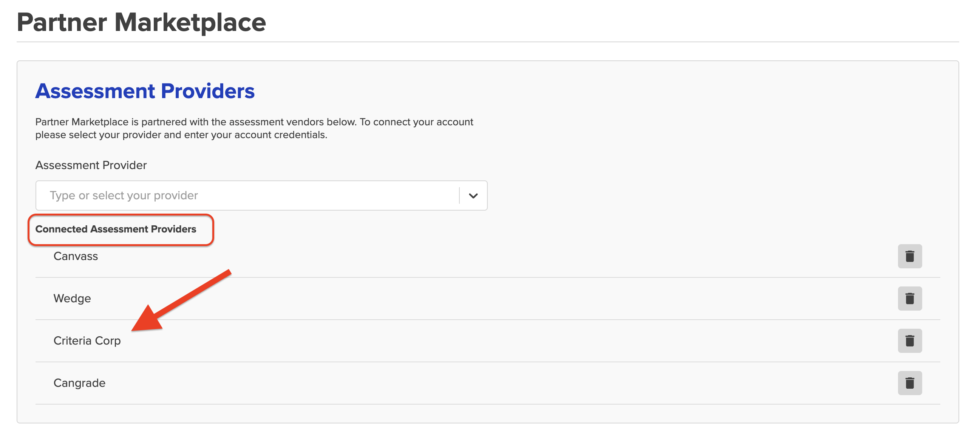Select the Canvass provider name
This screenshot has width=980, height=434.
(76, 256)
